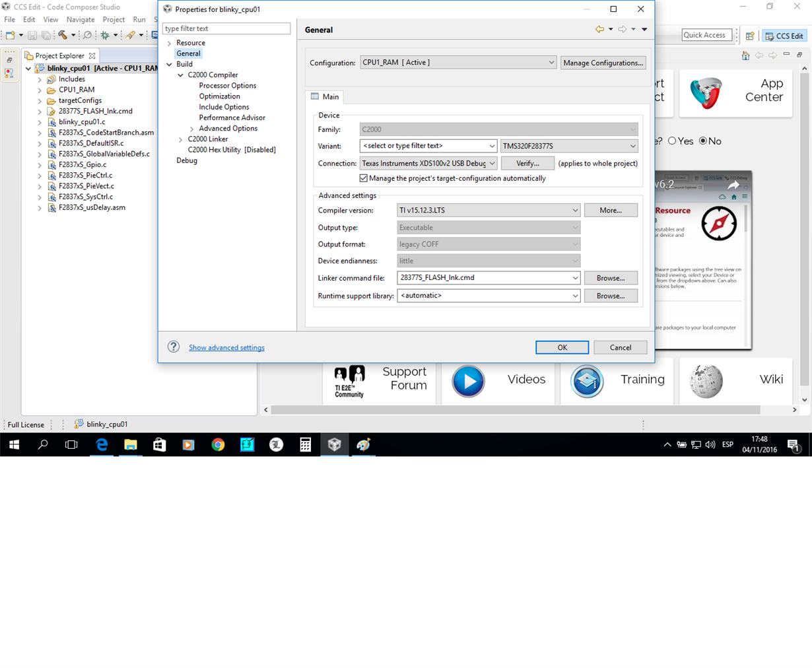
Task: Expand the Includes folder in Project Explorer
Action: [x=40, y=79]
